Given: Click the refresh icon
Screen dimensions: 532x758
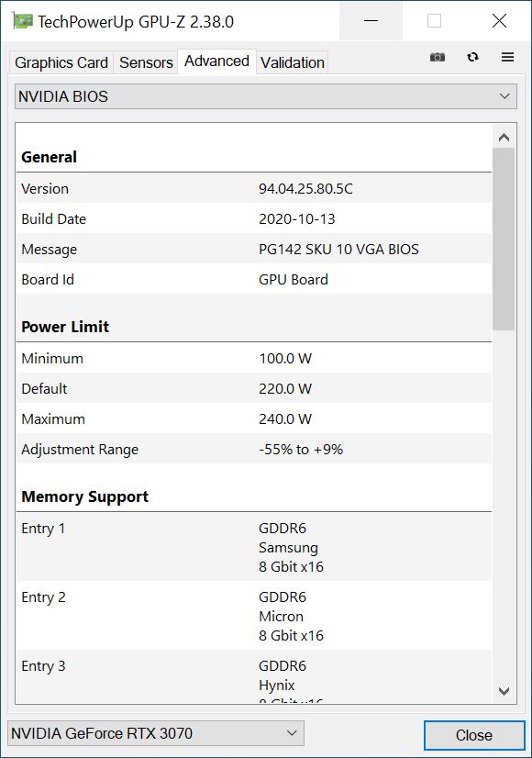Looking at the screenshot, I should [x=472, y=57].
